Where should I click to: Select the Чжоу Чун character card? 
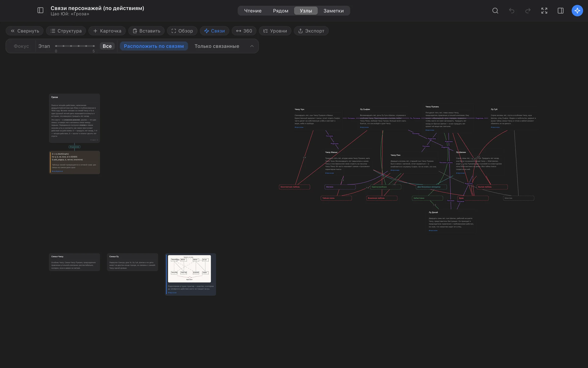(x=317, y=118)
